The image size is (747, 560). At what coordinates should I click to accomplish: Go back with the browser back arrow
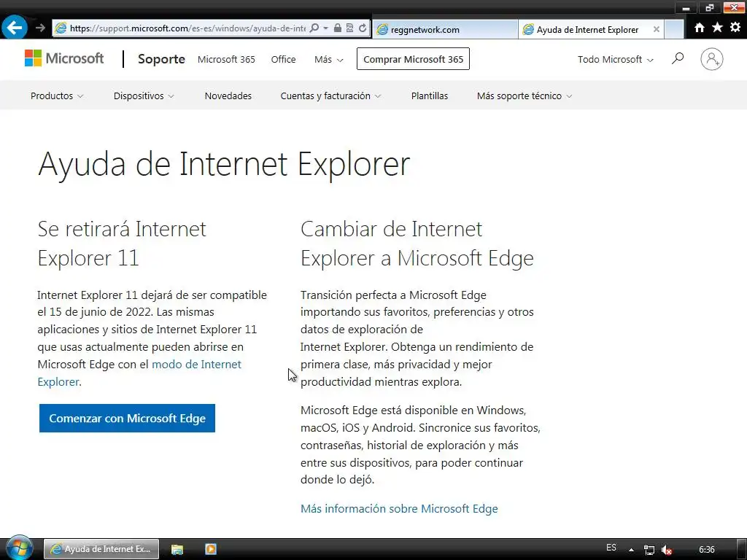15,27
